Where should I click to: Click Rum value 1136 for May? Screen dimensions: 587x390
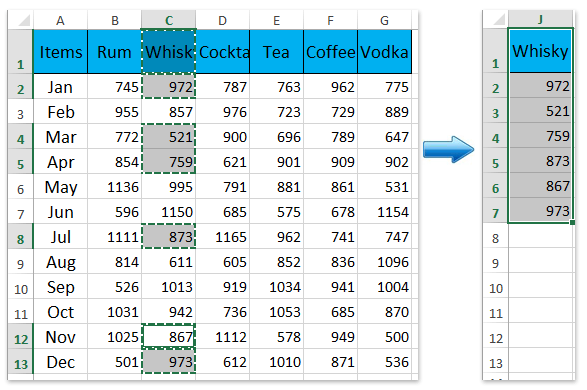pyautogui.click(x=115, y=187)
